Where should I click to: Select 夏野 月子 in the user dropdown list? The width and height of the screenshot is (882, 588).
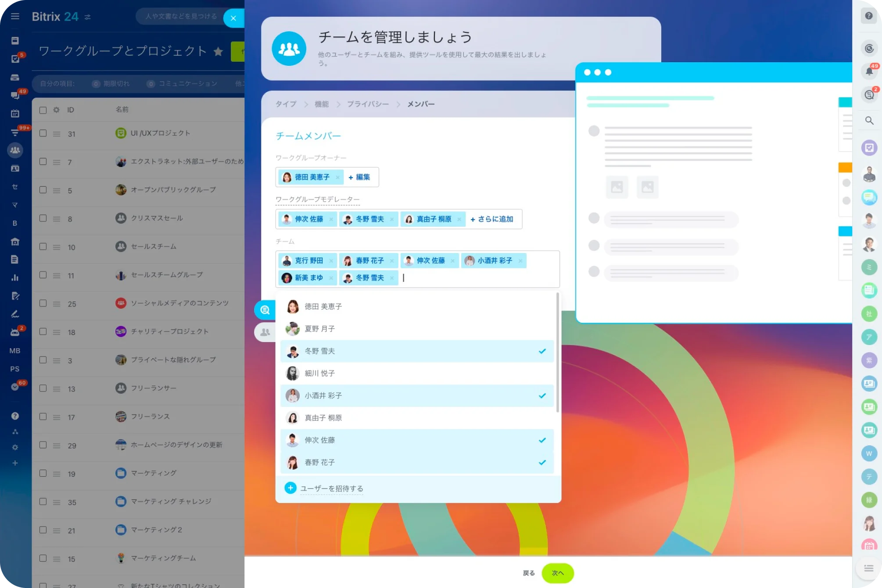click(x=417, y=329)
